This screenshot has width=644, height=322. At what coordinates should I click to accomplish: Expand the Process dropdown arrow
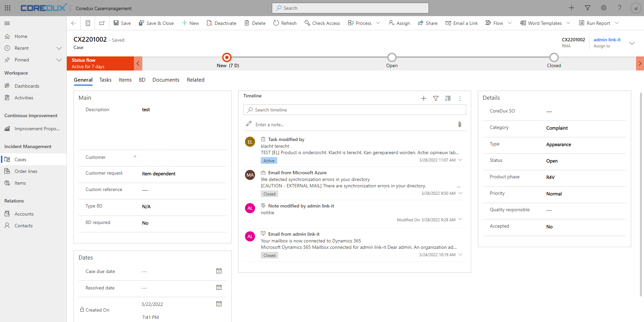[378, 23]
